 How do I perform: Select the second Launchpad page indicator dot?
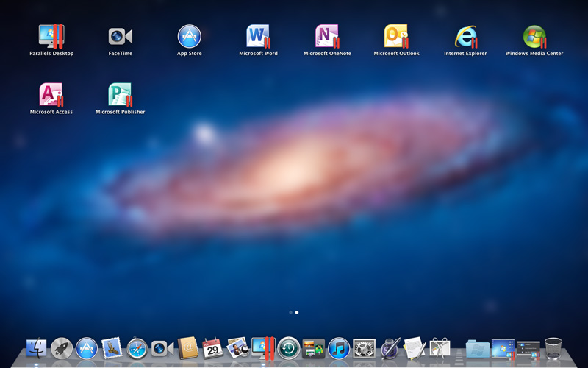tap(297, 312)
